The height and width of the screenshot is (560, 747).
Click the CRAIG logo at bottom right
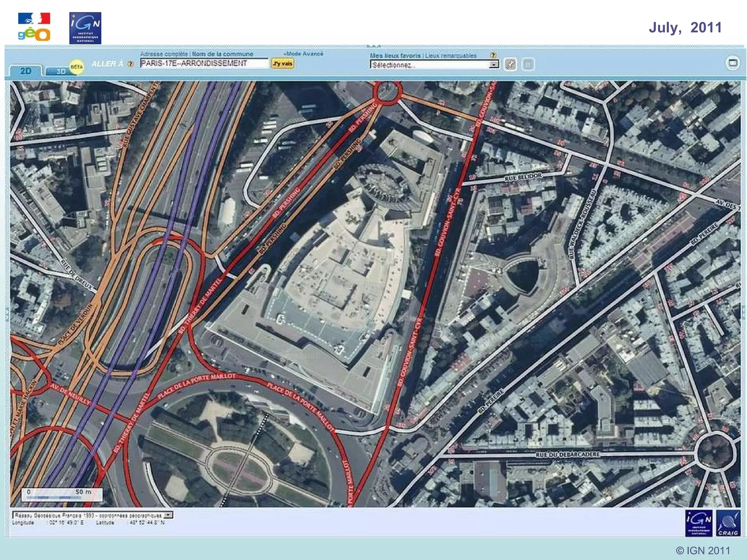[728, 523]
